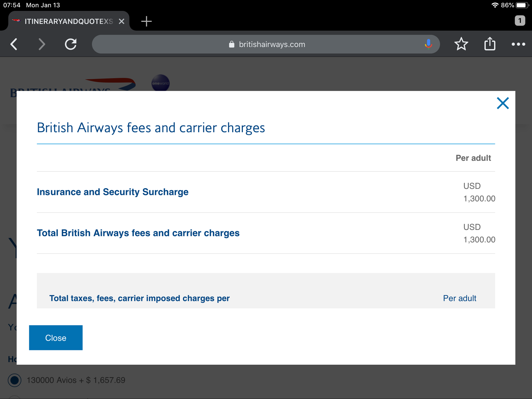Bookmark this page with the star

click(x=461, y=44)
